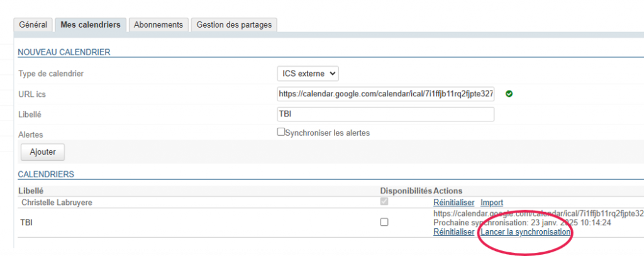Click into the Libellé field containing TBI

[x=385, y=114]
